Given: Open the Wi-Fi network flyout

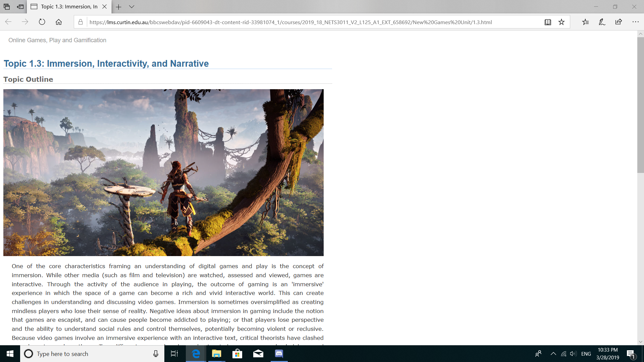Looking at the screenshot, I should [564, 354].
